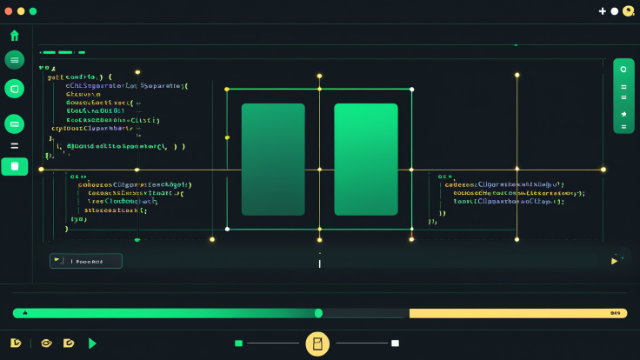Image resolution: width=640 pixels, height=360 pixels.
Task: Click the search icon in right panel
Action: point(623,69)
